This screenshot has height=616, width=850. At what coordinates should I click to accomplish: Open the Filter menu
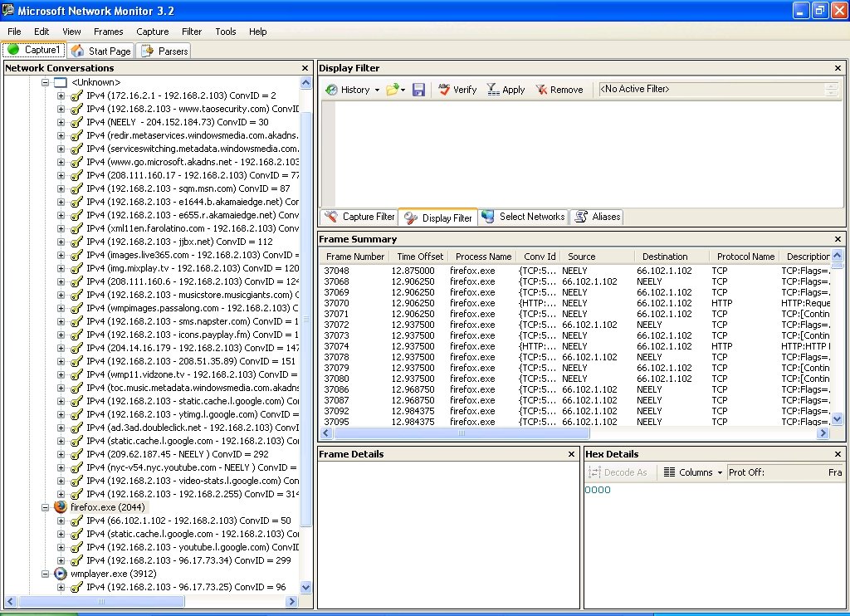click(192, 32)
